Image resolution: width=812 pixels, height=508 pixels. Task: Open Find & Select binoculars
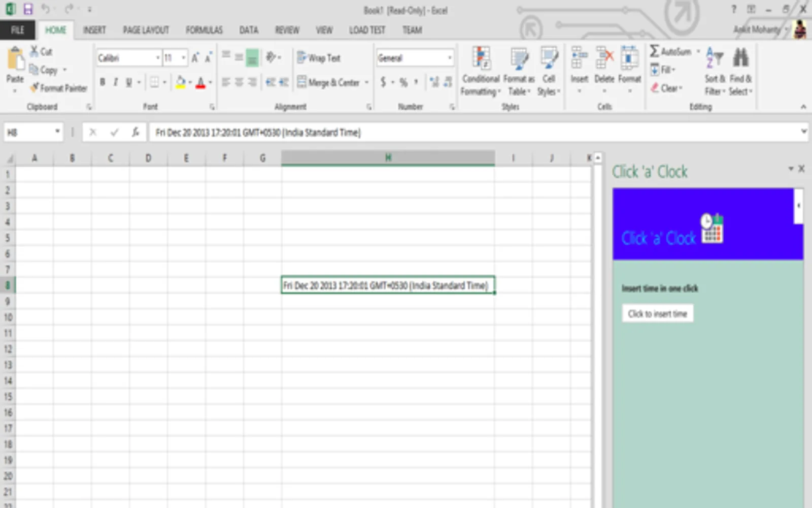pyautogui.click(x=741, y=70)
